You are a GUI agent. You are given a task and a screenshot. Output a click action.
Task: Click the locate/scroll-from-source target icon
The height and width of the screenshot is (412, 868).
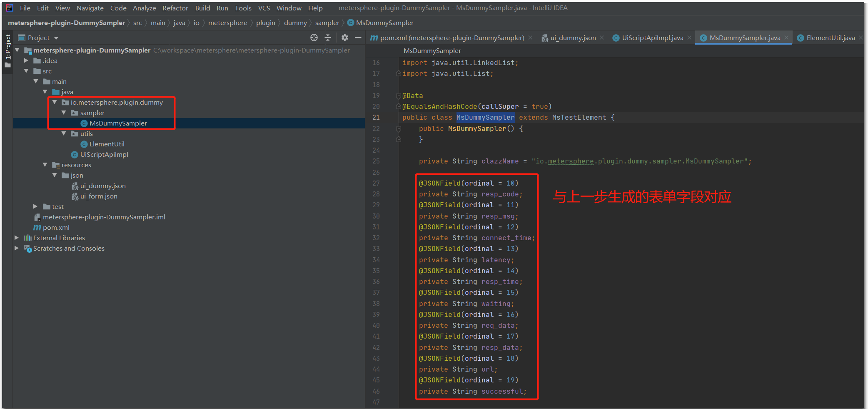(314, 38)
